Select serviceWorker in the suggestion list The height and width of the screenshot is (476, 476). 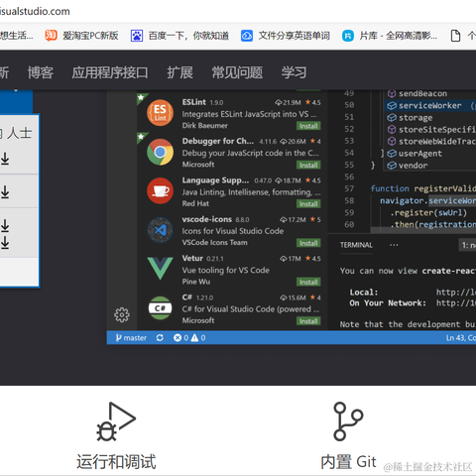429,105
